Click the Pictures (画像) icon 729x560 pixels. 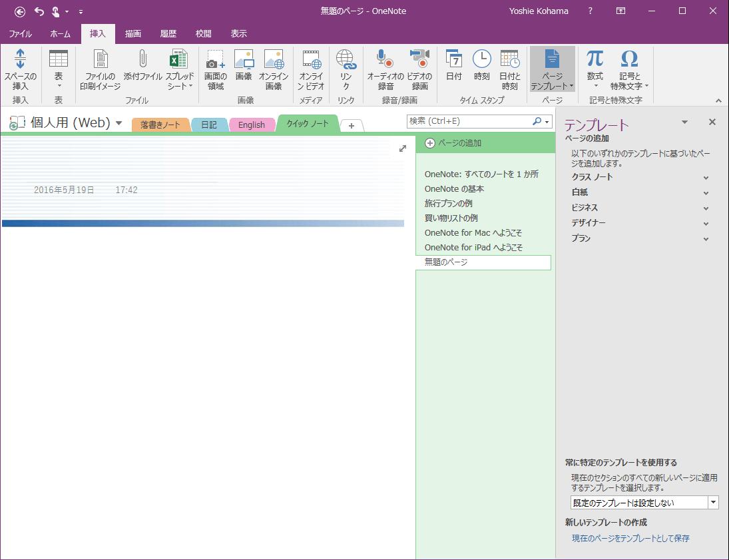pos(244,59)
